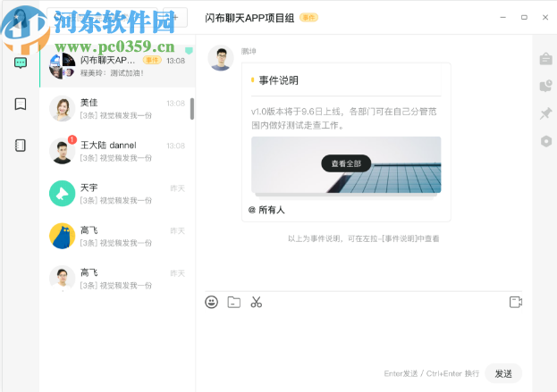Image resolution: width=557 pixels, height=392 pixels.
Task: Open the pie chart icon in right panel
Action: coord(546,86)
